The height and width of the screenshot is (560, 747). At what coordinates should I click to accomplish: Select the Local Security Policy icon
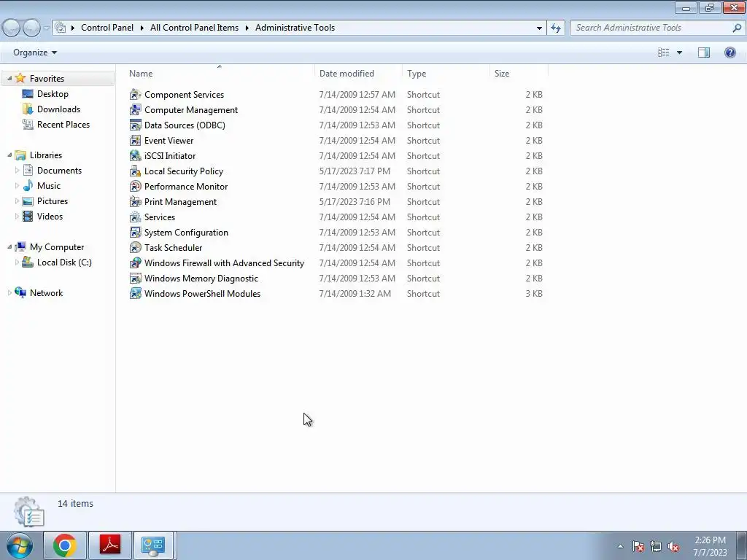point(135,171)
